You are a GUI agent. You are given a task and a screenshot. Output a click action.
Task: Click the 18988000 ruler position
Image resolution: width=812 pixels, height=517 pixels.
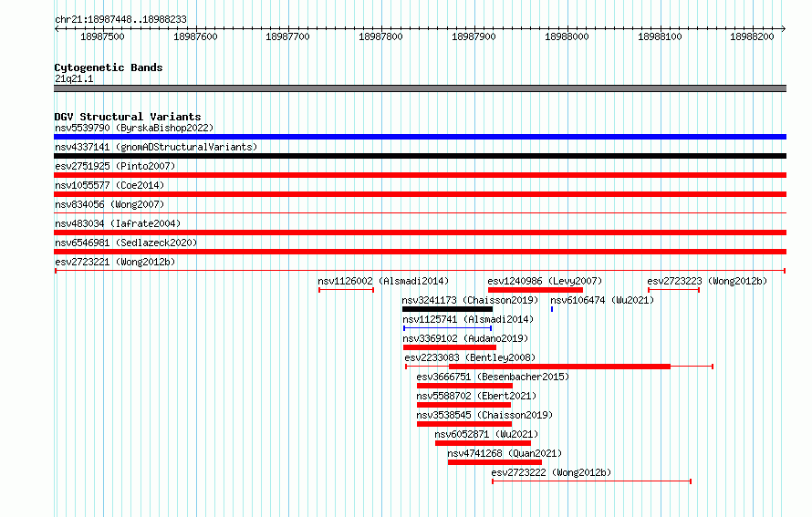coord(567,36)
